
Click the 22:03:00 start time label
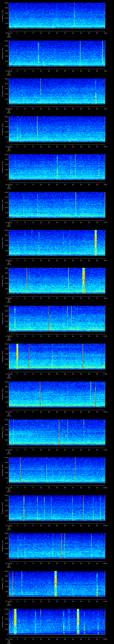click(x=9, y=109)
